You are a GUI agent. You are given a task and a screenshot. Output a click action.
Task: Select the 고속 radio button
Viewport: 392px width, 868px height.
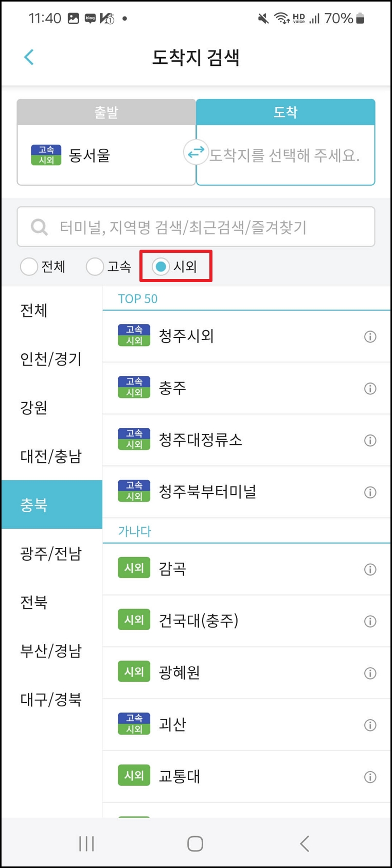[x=95, y=267]
